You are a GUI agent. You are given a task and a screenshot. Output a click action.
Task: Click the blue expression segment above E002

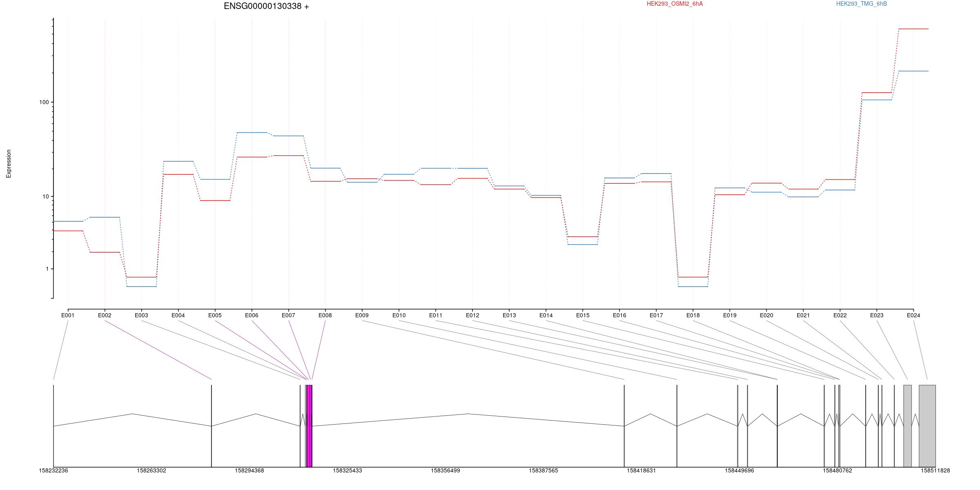[x=105, y=217]
